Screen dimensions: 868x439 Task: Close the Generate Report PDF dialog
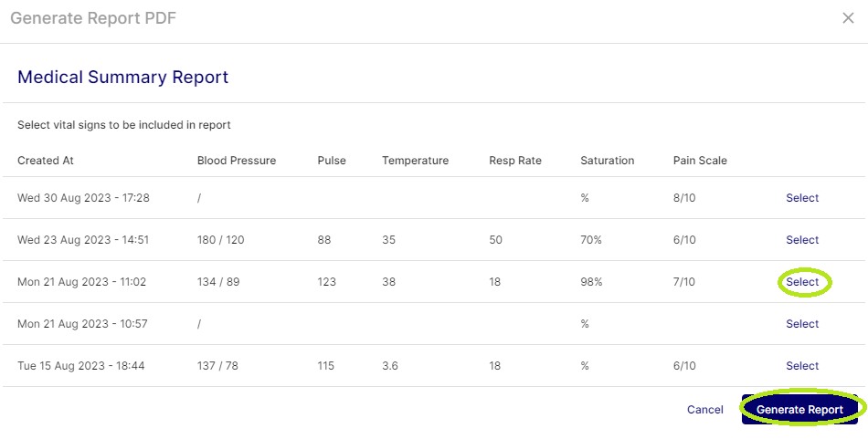848,18
